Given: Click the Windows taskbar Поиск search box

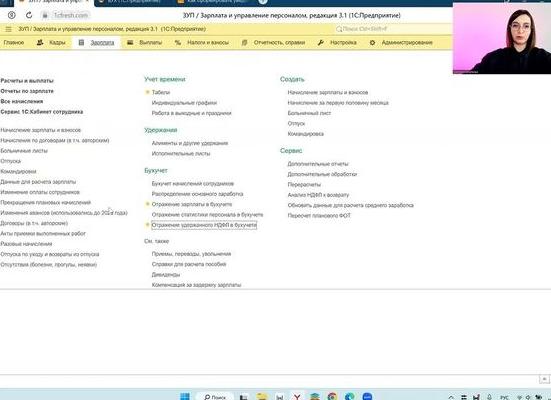Looking at the screenshot, I should tap(215, 397).
